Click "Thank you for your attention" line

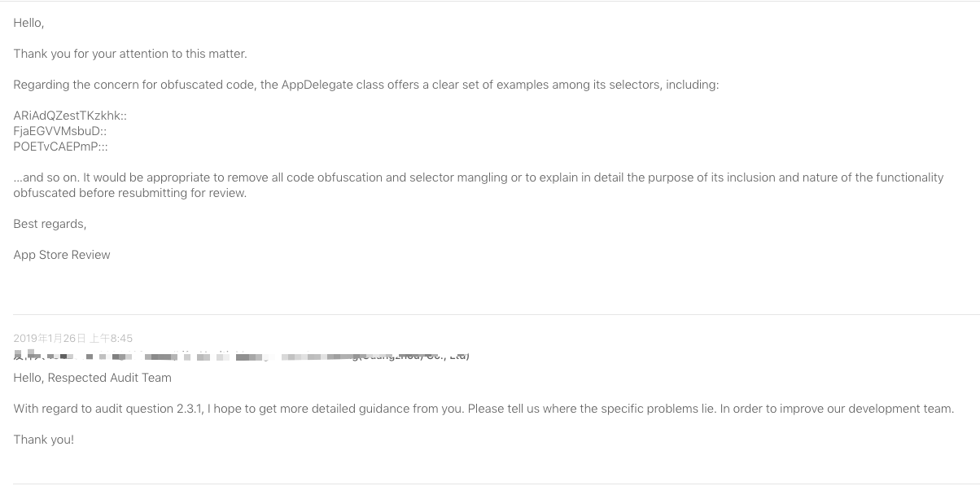130,54
